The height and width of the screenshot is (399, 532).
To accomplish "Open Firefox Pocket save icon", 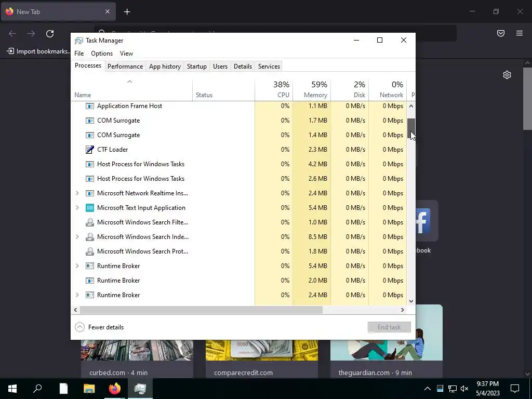I will [501, 33].
